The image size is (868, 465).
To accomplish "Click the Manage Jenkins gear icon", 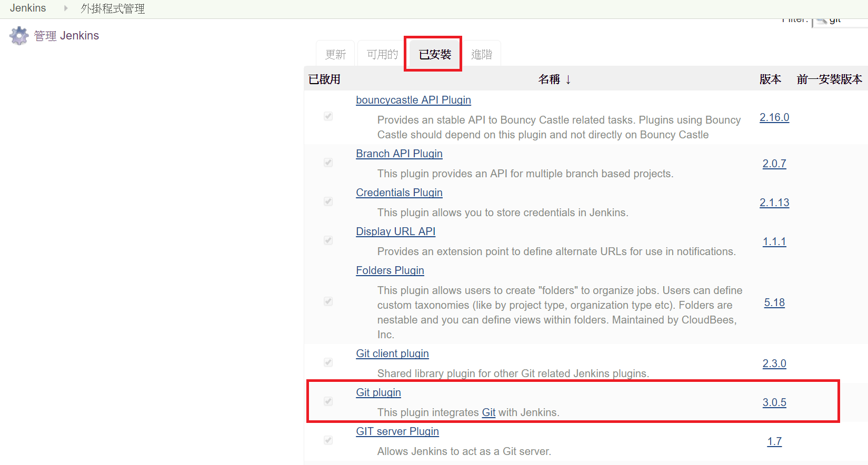I will pos(19,36).
